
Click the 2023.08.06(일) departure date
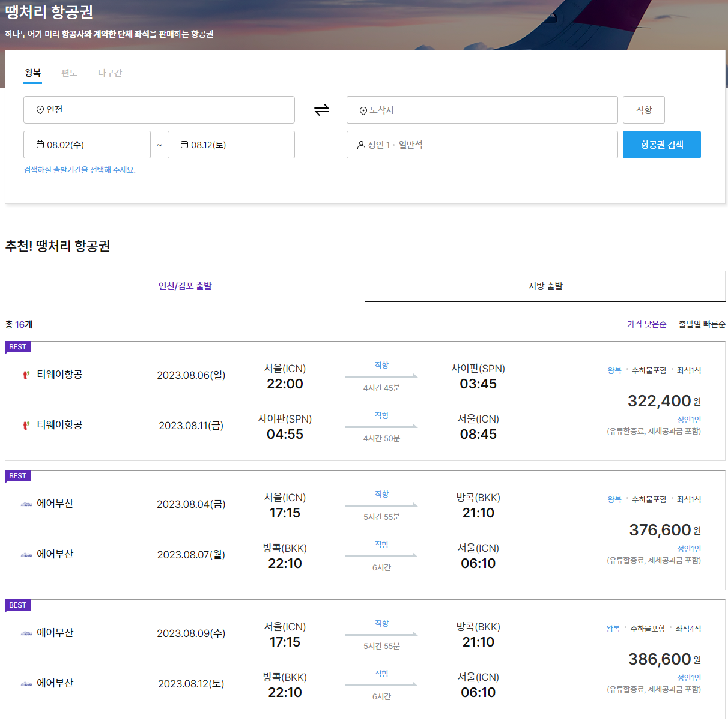191,375
